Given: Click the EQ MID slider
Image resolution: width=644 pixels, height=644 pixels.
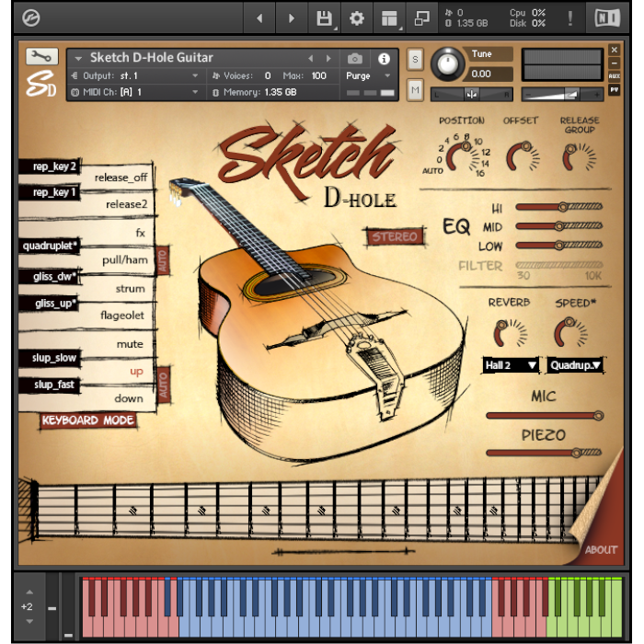Looking at the screenshot, I should [559, 226].
